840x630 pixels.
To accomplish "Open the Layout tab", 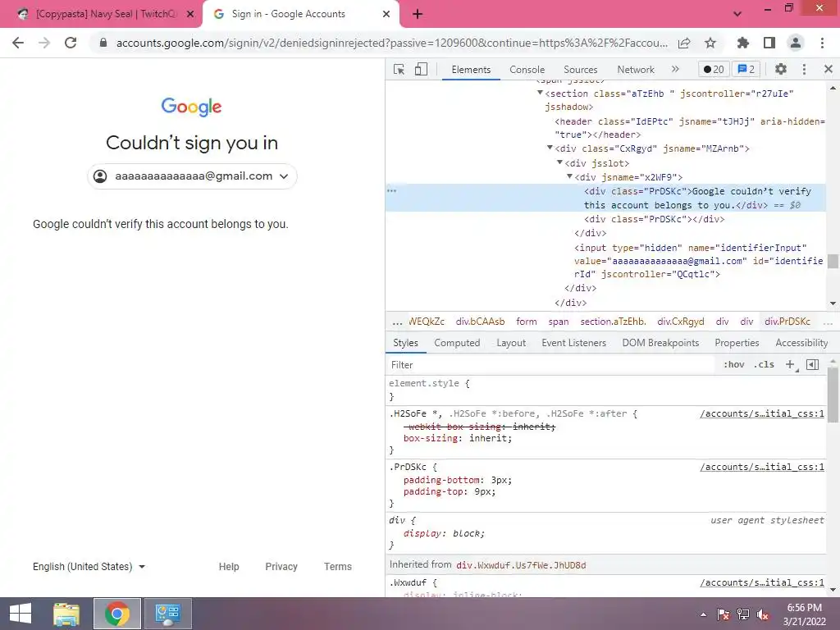I will point(511,343).
